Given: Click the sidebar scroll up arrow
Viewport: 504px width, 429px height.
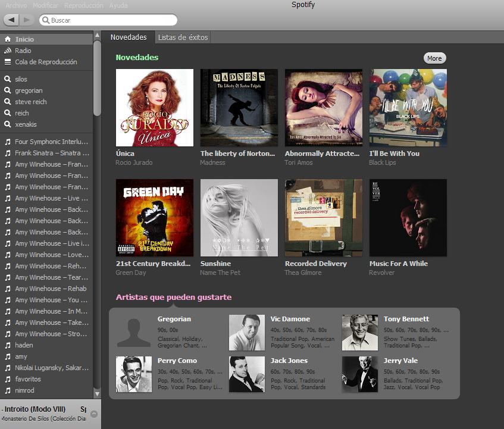Looking at the screenshot, I should point(97,35).
